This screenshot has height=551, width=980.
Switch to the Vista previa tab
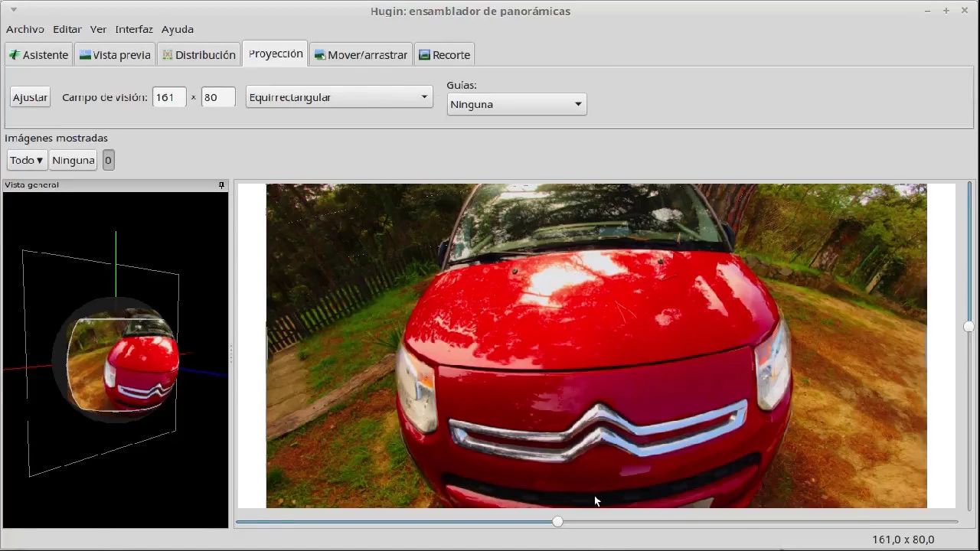(115, 55)
